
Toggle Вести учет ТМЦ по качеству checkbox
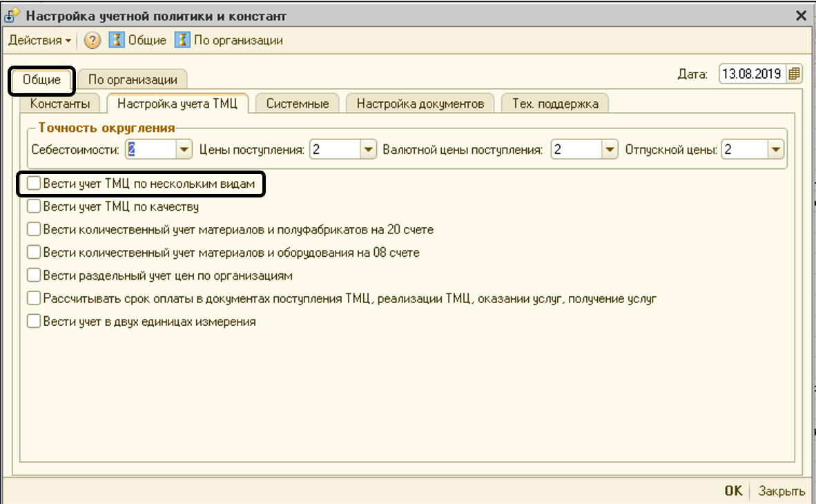(x=33, y=206)
